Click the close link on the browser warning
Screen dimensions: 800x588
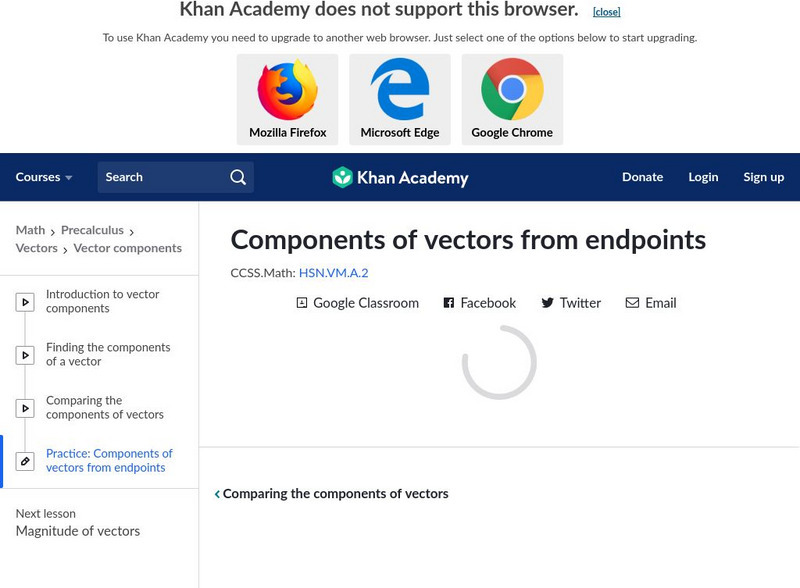[607, 10]
